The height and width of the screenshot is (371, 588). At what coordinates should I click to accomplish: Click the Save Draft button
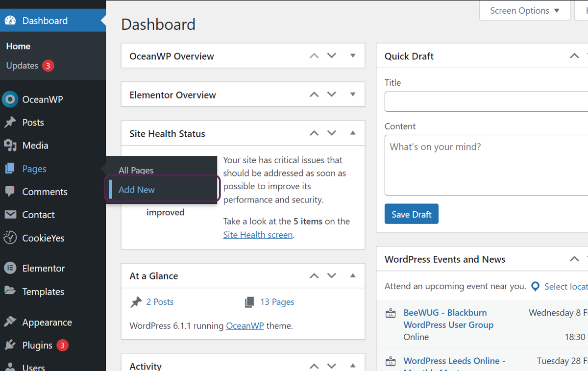(x=412, y=214)
